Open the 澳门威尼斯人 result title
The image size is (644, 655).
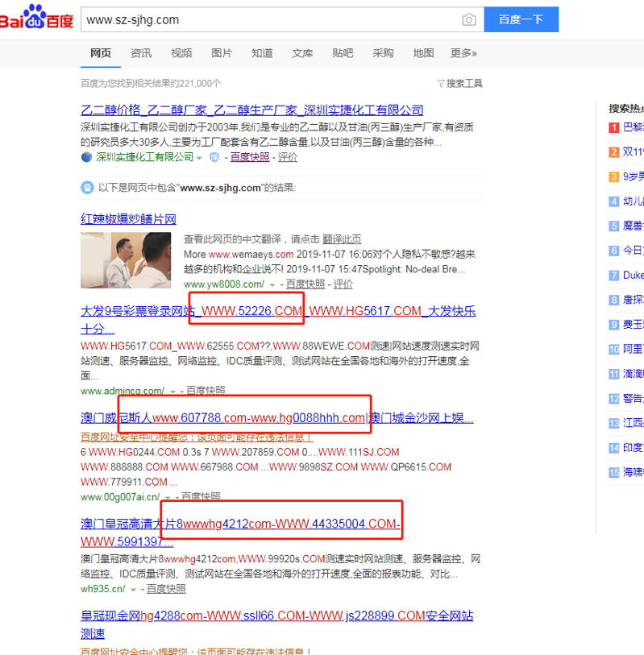[x=277, y=417]
